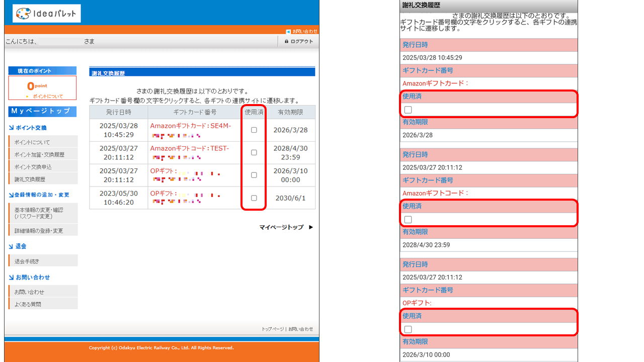Click the Idea パレット logo
Image resolution: width=644 pixels, height=362 pixels.
pyautogui.click(x=46, y=14)
